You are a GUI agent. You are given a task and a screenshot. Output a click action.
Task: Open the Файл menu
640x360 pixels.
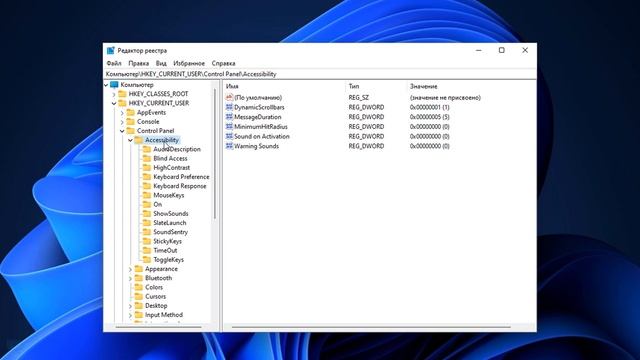tap(114, 63)
